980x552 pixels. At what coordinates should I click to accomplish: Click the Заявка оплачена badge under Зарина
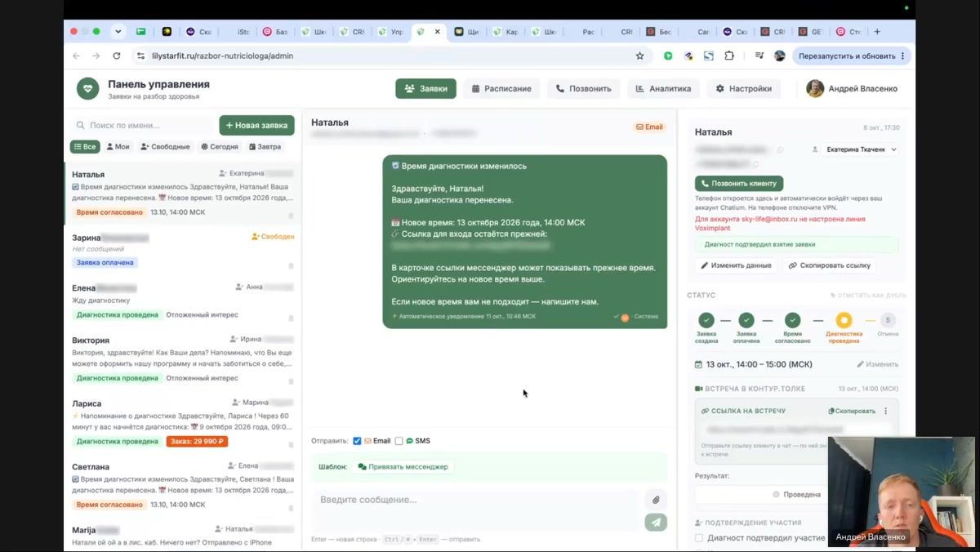tap(105, 263)
